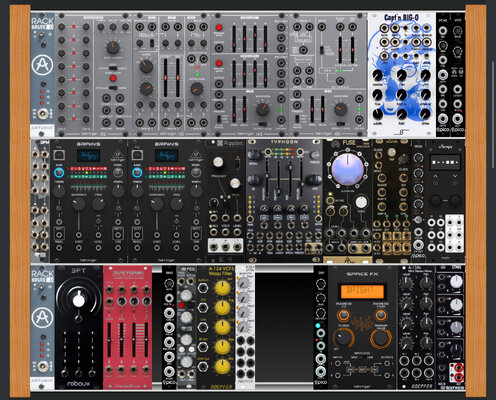Viewport: 496px width, 400px height.
Task: Click the blue Bank button on the left Brains module
Action: point(59,172)
